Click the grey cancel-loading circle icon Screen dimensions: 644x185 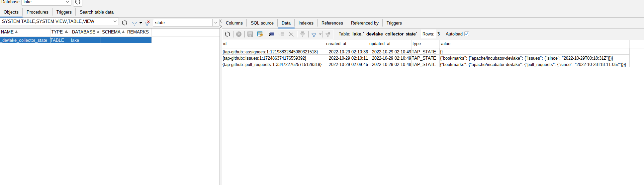click(x=239, y=34)
